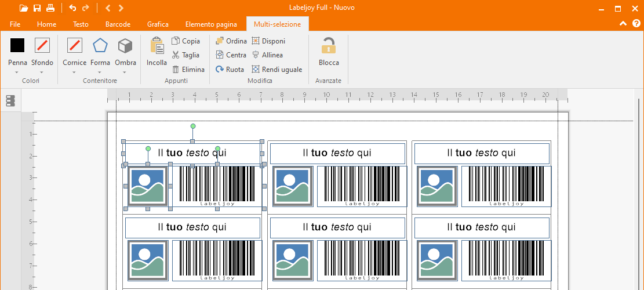This screenshot has width=644, height=290.
Task: Pick the black Penna color swatch
Action: (x=17, y=45)
